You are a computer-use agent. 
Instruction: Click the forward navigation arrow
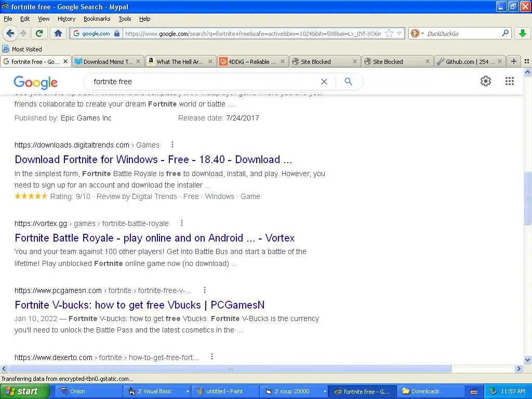[x=23, y=33]
